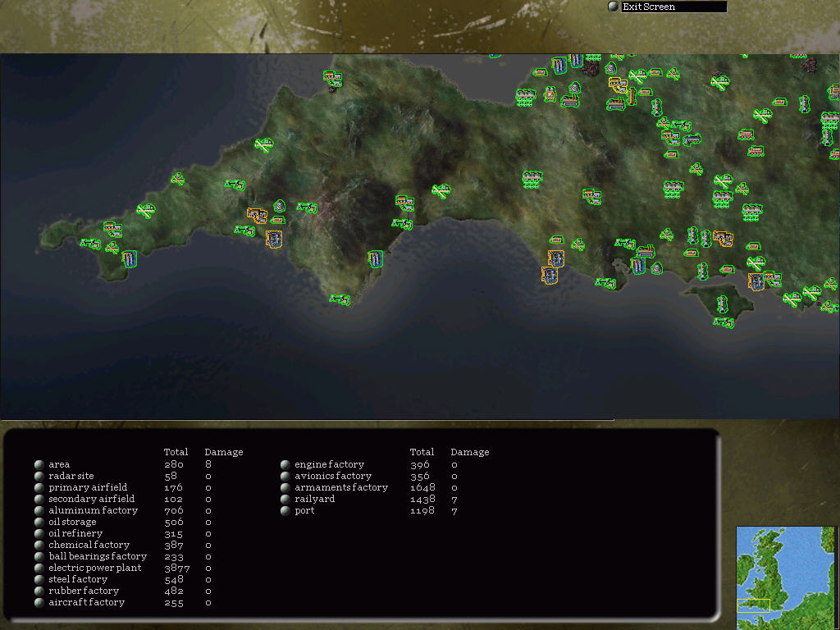Select the radar site icon at Devon's southern tip
The image size is (840, 630).
pyautogui.click(x=340, y=299)
